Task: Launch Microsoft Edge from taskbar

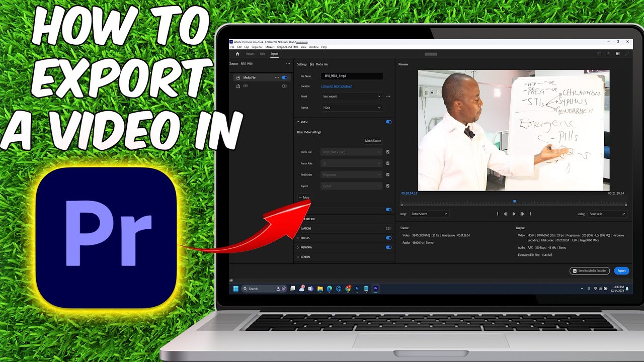Action: 330,289
